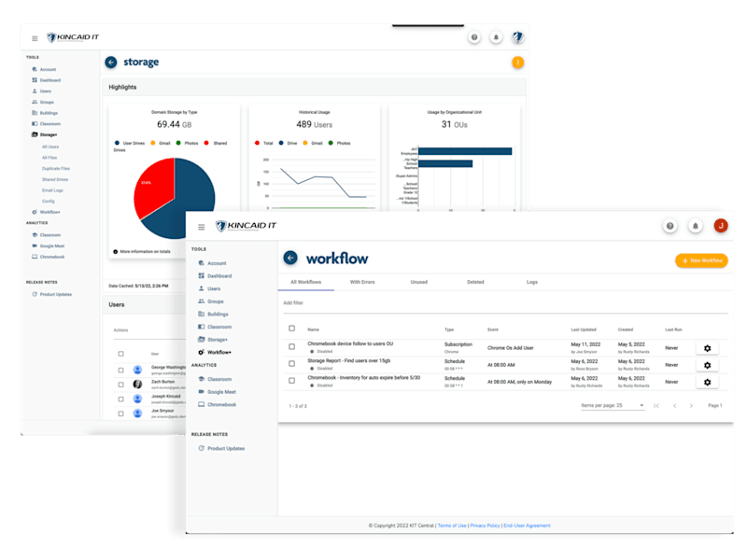Open the Privacy Policy link
This screenshot has height=560, width=747.
point(485,525)
